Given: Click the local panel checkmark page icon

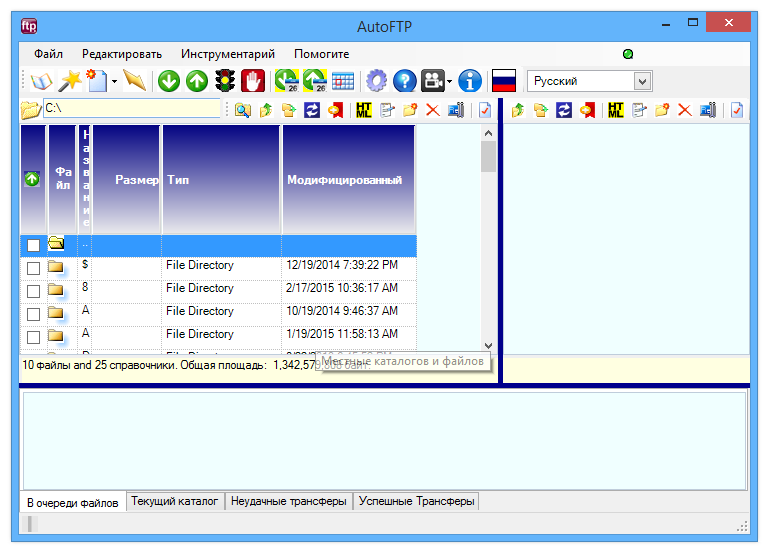Looking at the screenshot, I should pos(485,110).
